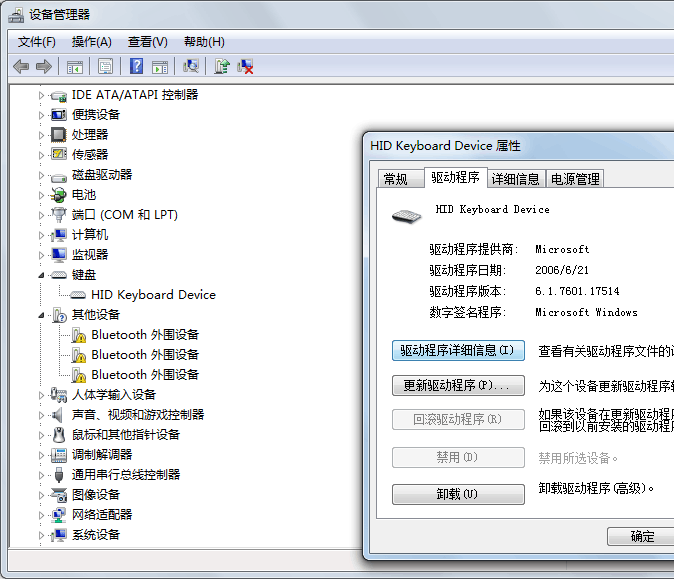Expand the 监视器 node arrow
Viewport: 674px width, 579px height.
point(41,255)
